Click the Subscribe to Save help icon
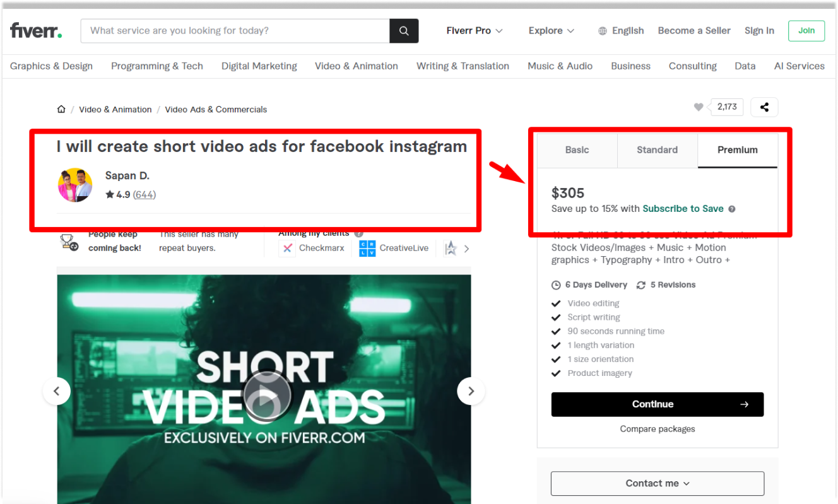This screenshot has height=504, width=838. point(732,209)
